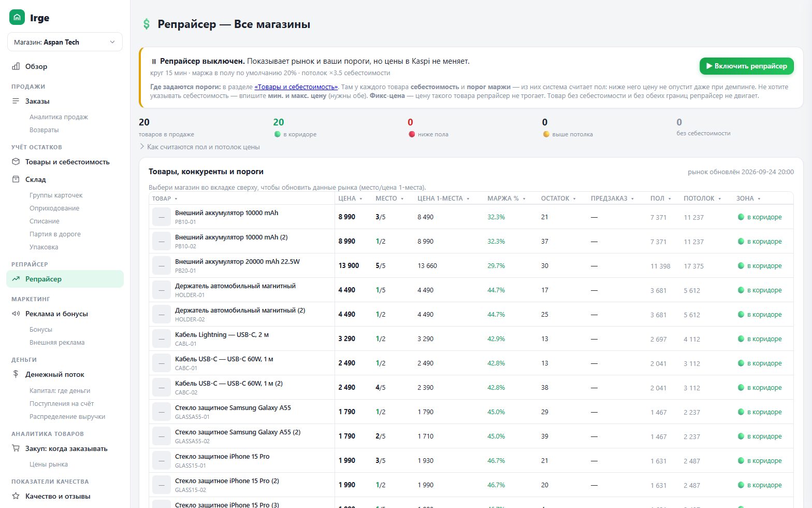
Task: Click the Irge logo icon
Action: coord(17,17)
